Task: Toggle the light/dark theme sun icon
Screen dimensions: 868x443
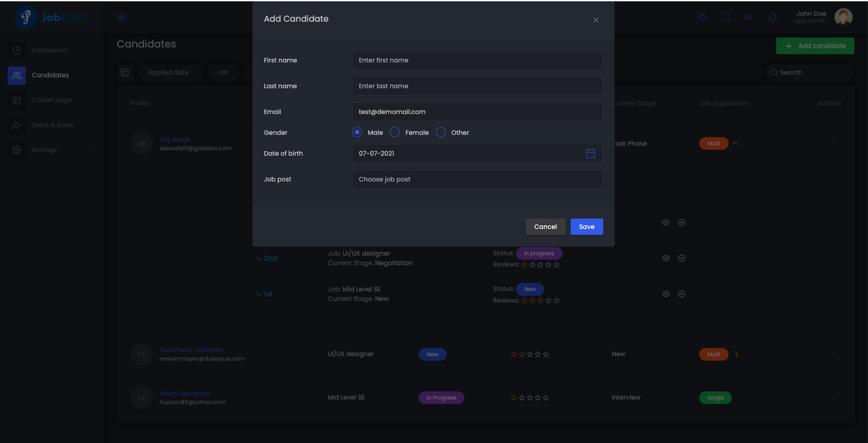Action: 702,18
